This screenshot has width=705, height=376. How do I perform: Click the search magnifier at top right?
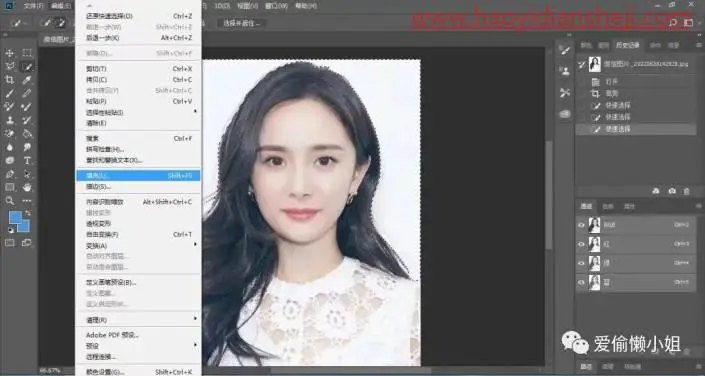pos(673,22)
